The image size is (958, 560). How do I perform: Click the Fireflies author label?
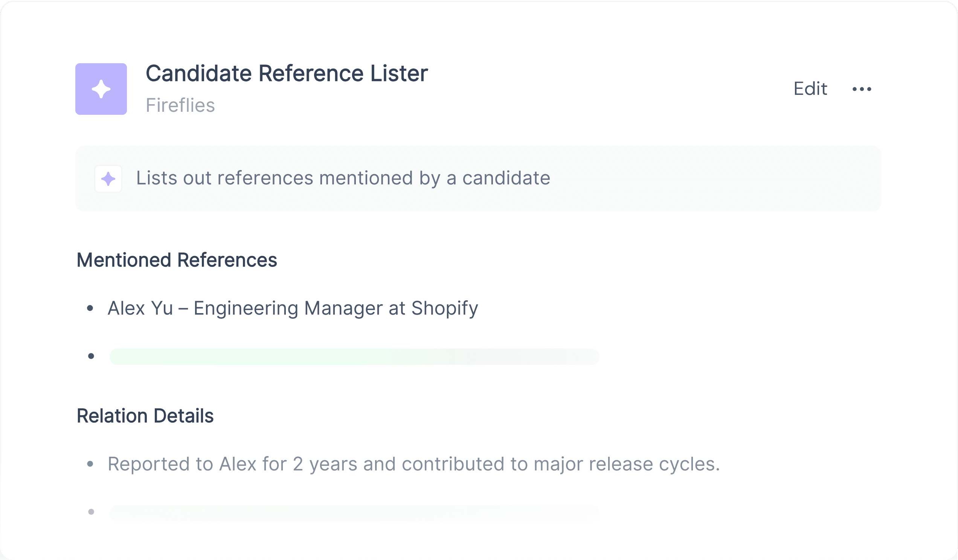pyautogui.click(x=180, y=105)
